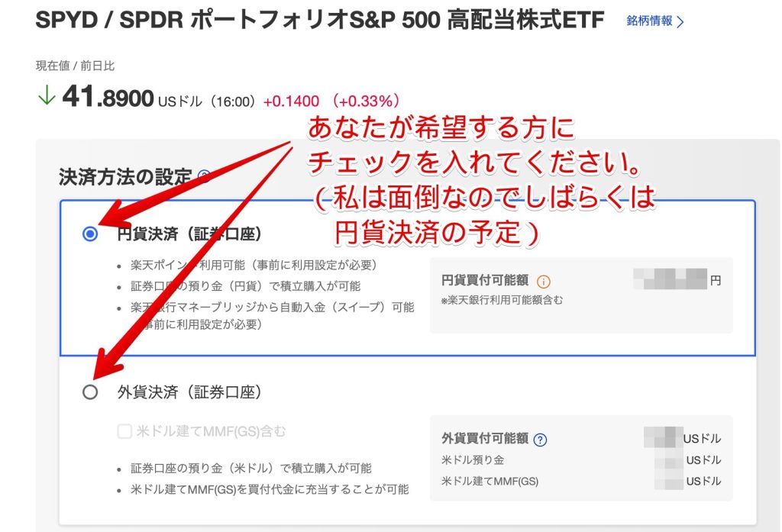
Task: Open the 銘柄情報 link
Action: [x=649, y=21]
